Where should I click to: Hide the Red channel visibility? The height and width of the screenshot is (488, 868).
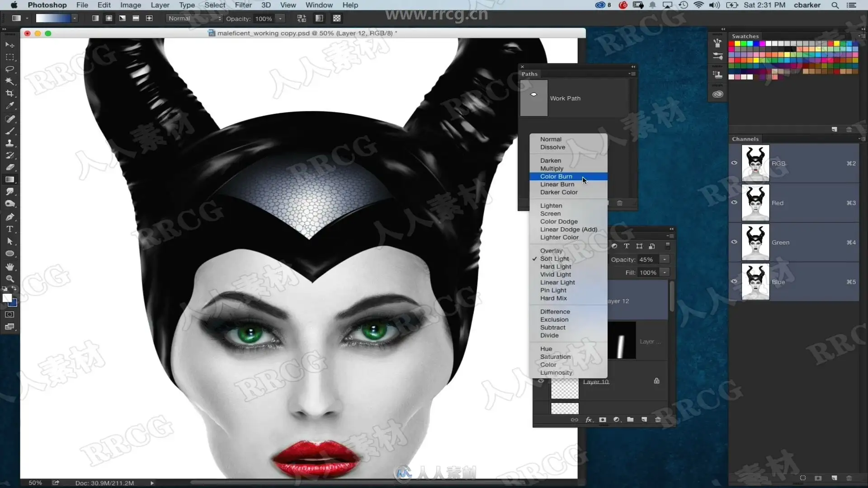coord(734,202)
